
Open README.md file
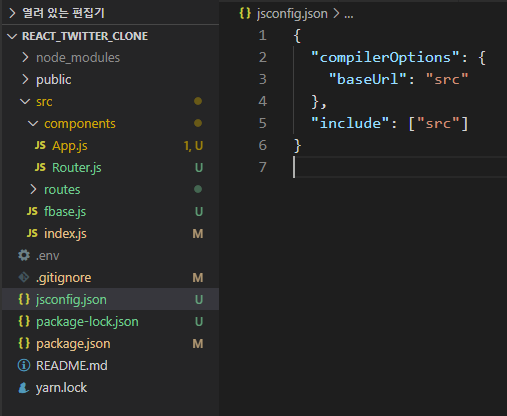coord(72,366)
